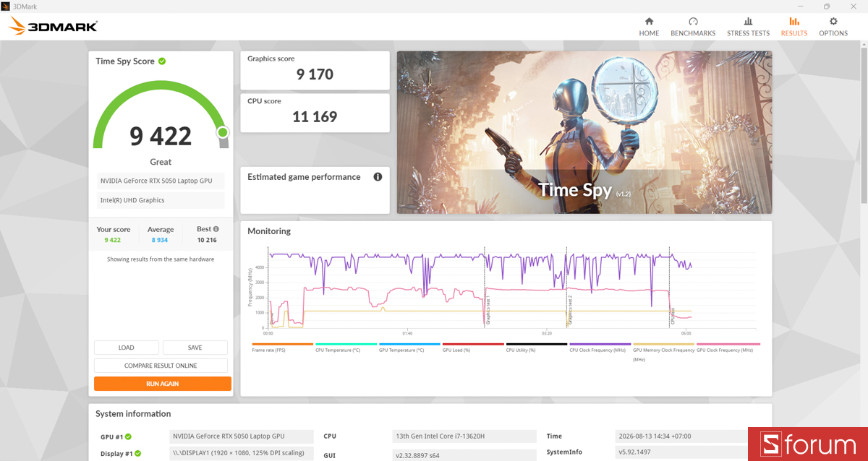Viewport: 868px width, 461px height.
Task: Click green check beside Display #1
Action: (x=137, y=454)
